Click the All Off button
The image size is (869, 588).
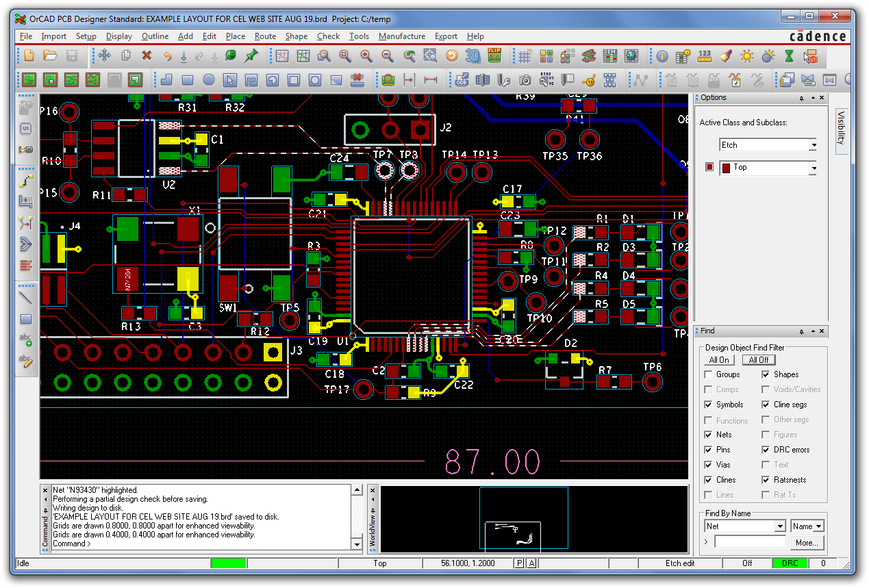coord(758,360)
